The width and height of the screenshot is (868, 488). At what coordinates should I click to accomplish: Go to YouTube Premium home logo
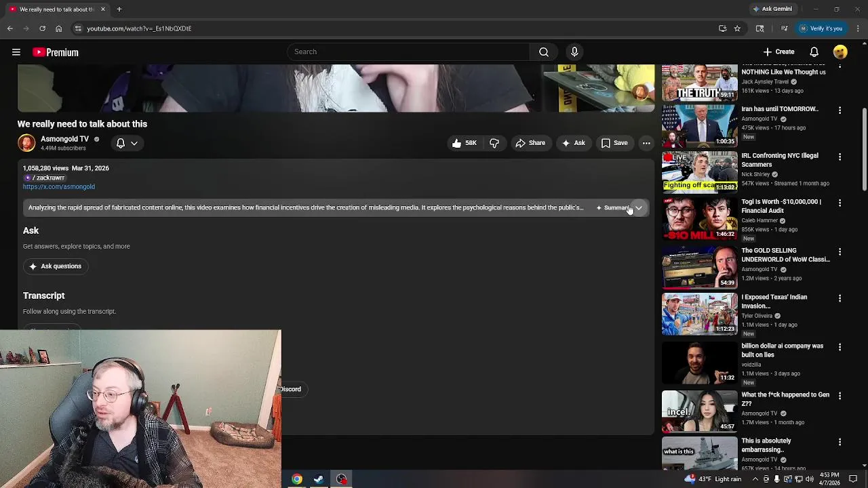coord(56,52)
